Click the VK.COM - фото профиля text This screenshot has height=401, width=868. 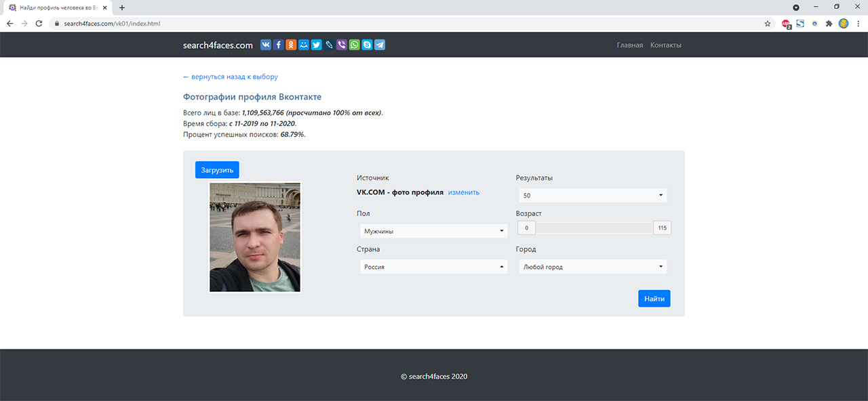[x=400, y=192]
